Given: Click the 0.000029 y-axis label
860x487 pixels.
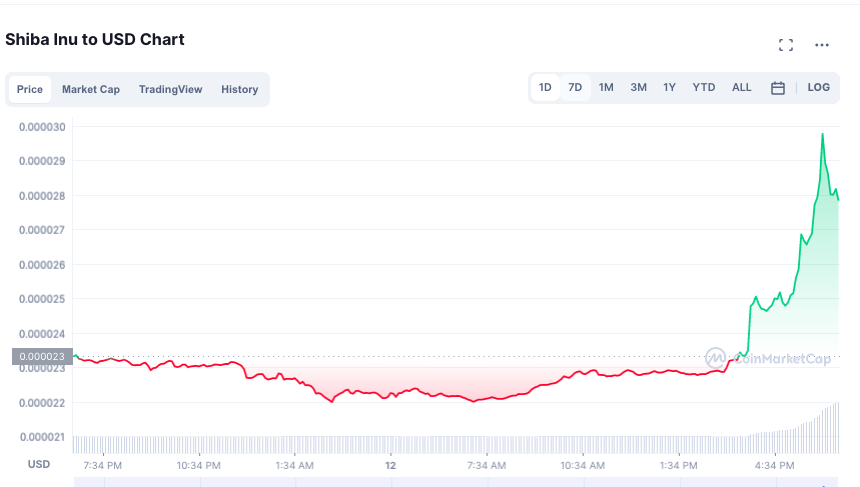Looking at the screenshot, I should pyautogui.click(x=42, y=161).
